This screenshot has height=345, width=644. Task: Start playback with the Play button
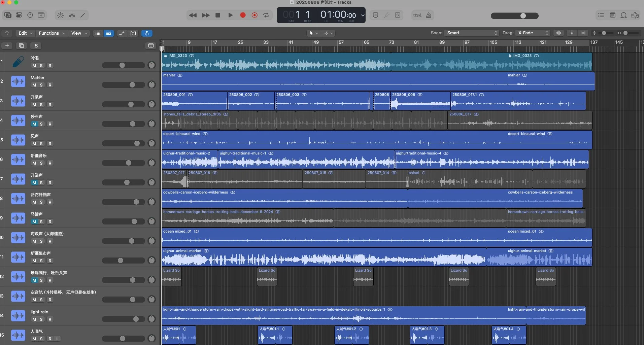click(230, 15)
